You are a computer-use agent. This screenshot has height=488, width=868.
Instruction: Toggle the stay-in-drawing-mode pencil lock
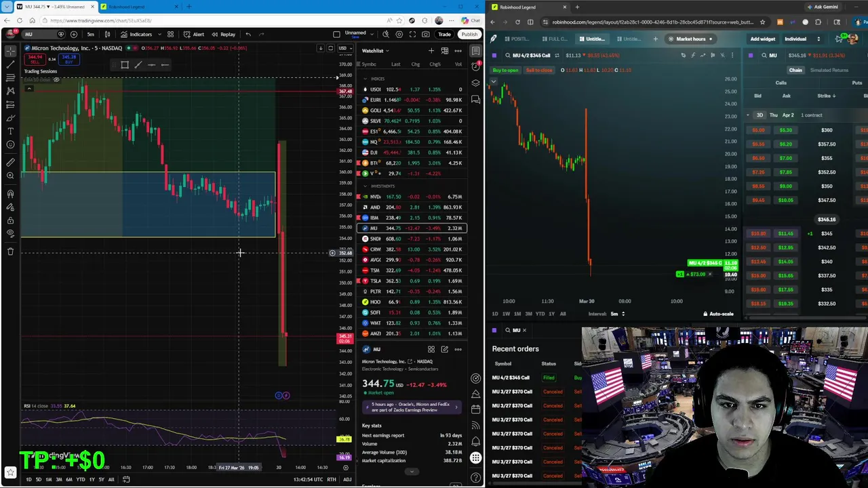pyautogui.click(x=10, y=207)
